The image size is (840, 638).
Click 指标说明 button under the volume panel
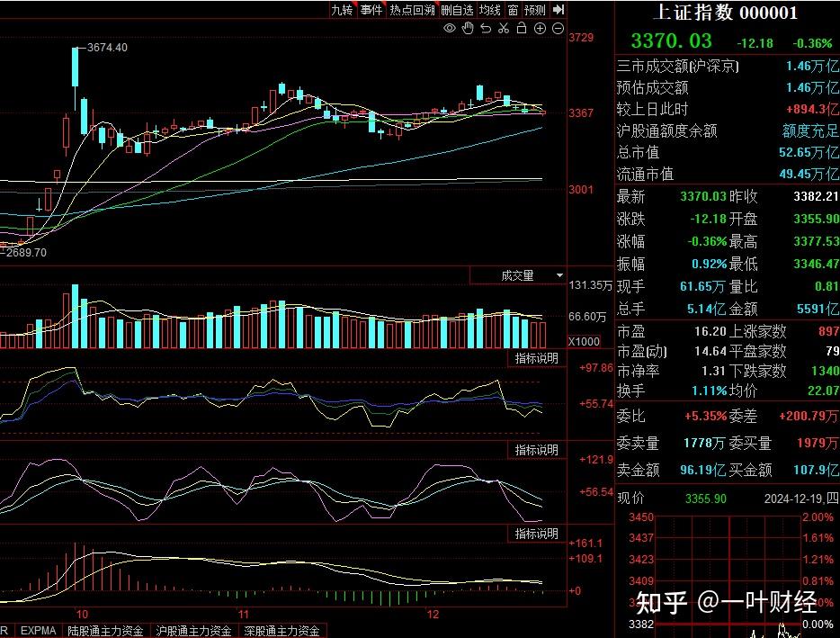coord(536,358)
